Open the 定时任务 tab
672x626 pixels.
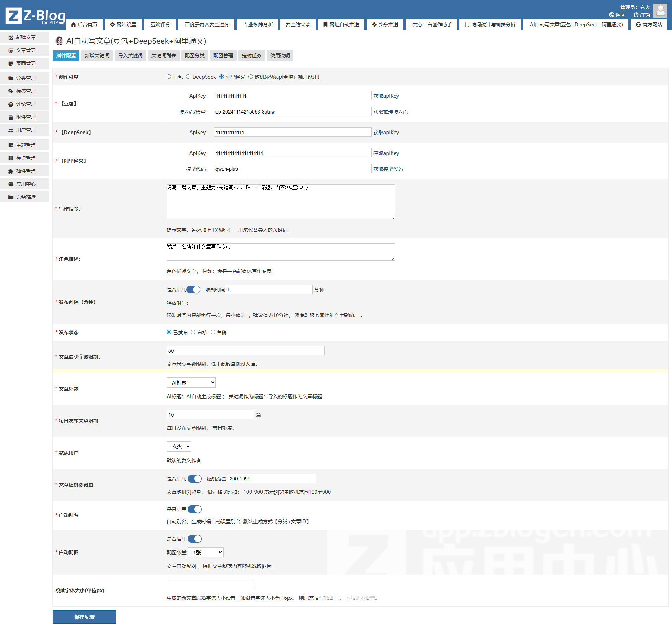pyautogui.click(x=252, y=56)
